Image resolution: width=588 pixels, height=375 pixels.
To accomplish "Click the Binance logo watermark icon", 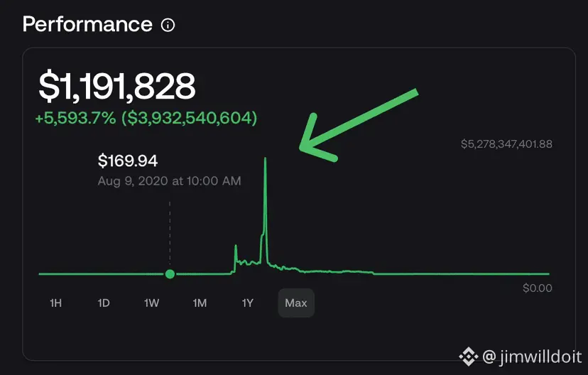I will point(468,355).
